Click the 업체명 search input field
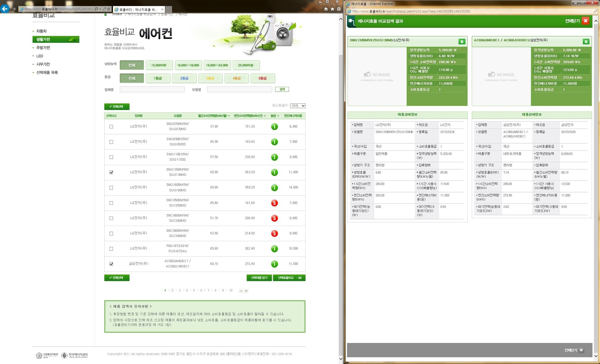The width and height of the screenshot is (600, 364). coord(152,89)
